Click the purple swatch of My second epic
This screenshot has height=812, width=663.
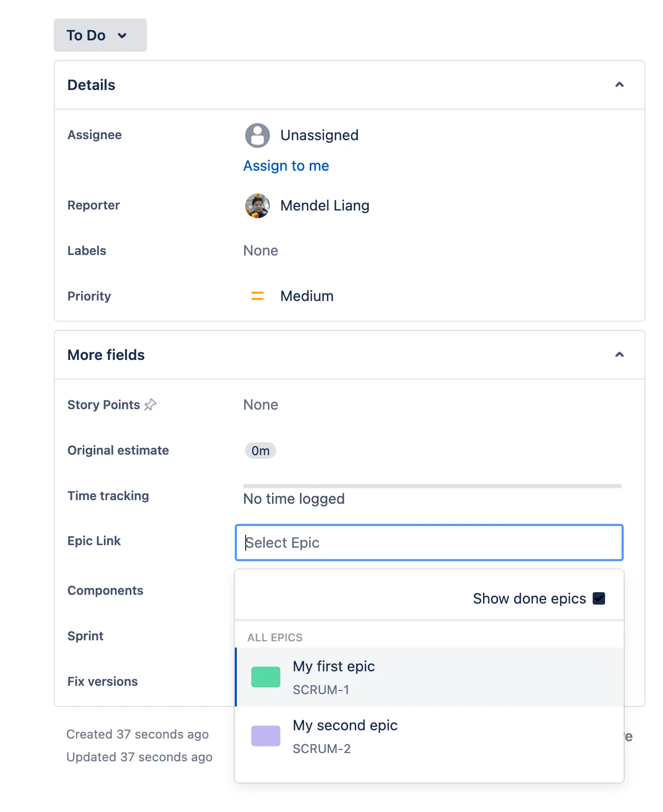(x=266, y=736)
